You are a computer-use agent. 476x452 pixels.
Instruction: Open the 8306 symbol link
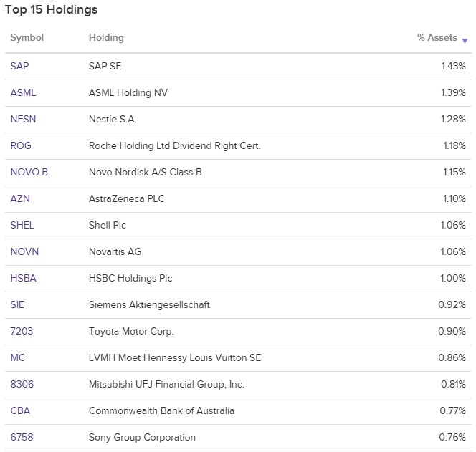(x=22, y=385)
